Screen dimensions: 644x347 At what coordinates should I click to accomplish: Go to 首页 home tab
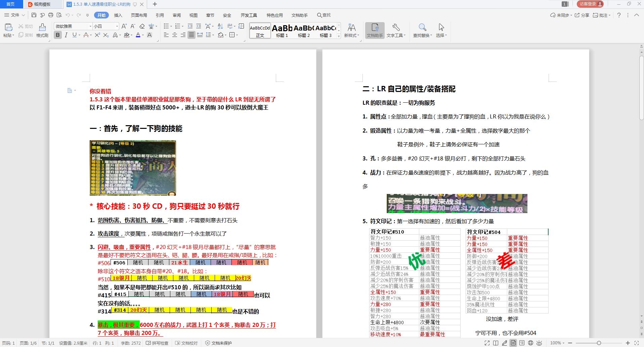pos(11,4)
